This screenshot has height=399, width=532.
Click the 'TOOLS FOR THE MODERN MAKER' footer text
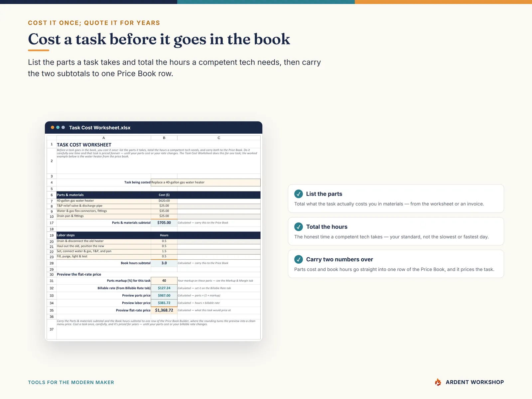pyautogui.click(x=71, y=382)
